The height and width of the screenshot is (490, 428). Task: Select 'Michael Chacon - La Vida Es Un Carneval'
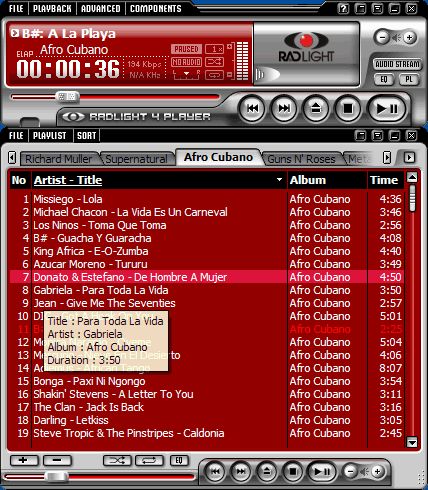[207, 212]
